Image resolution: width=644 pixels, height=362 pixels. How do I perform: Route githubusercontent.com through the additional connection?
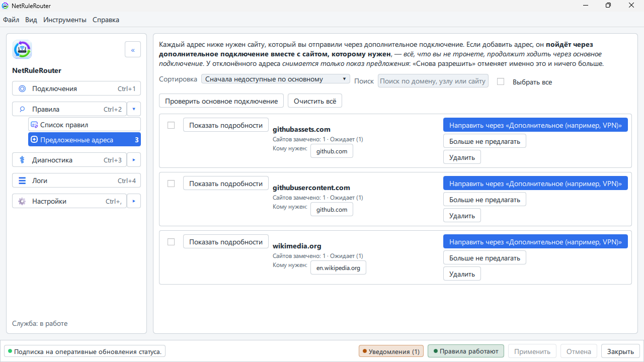click(x=535, y=184)
